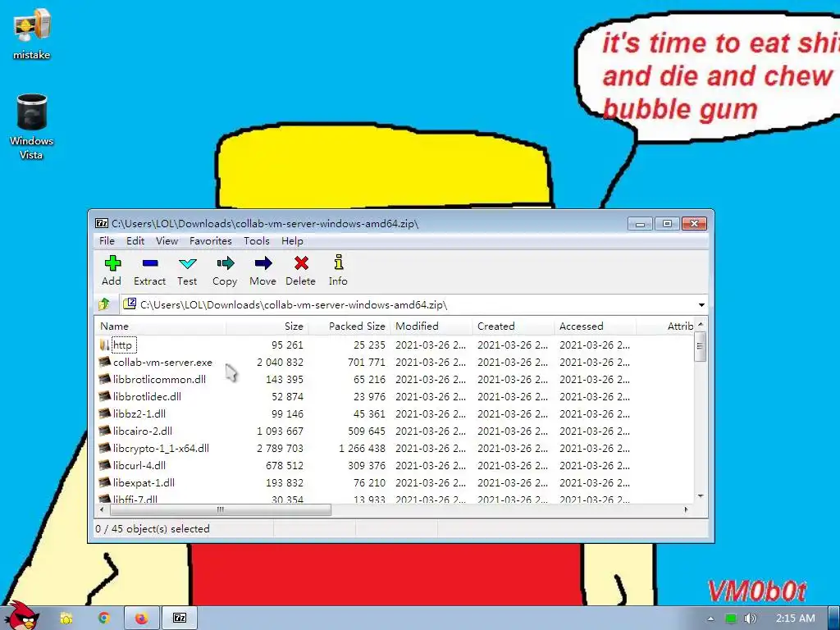Click the scroll down arrow
The width and height of the screenshot is (840, 630).
(701, 496)
